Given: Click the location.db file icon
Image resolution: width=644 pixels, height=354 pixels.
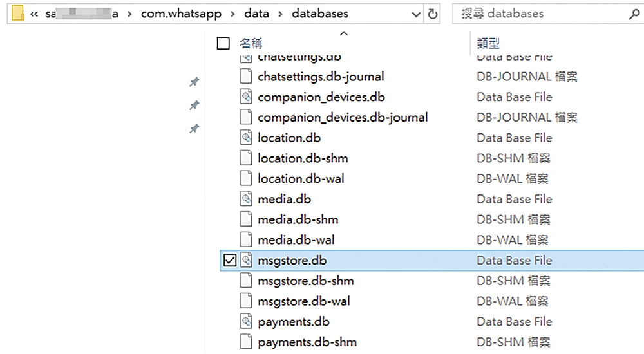Looking at the screenshot, I should pos(246,138).
